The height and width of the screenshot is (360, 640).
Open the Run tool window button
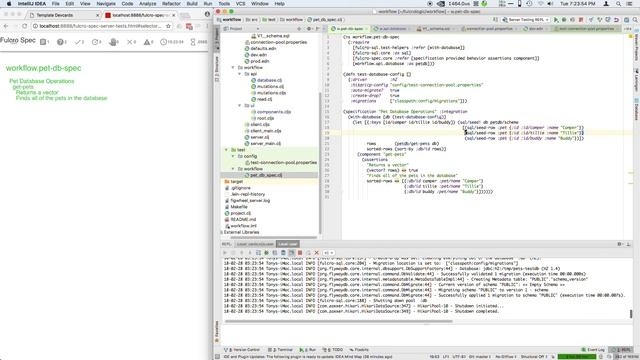[308, 350]
